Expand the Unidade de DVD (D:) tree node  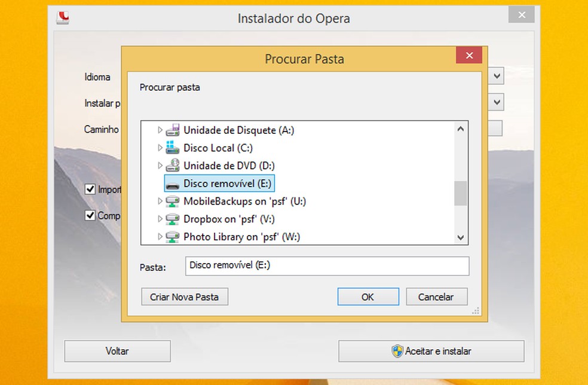pyautogui.click(x=159, y=166)
